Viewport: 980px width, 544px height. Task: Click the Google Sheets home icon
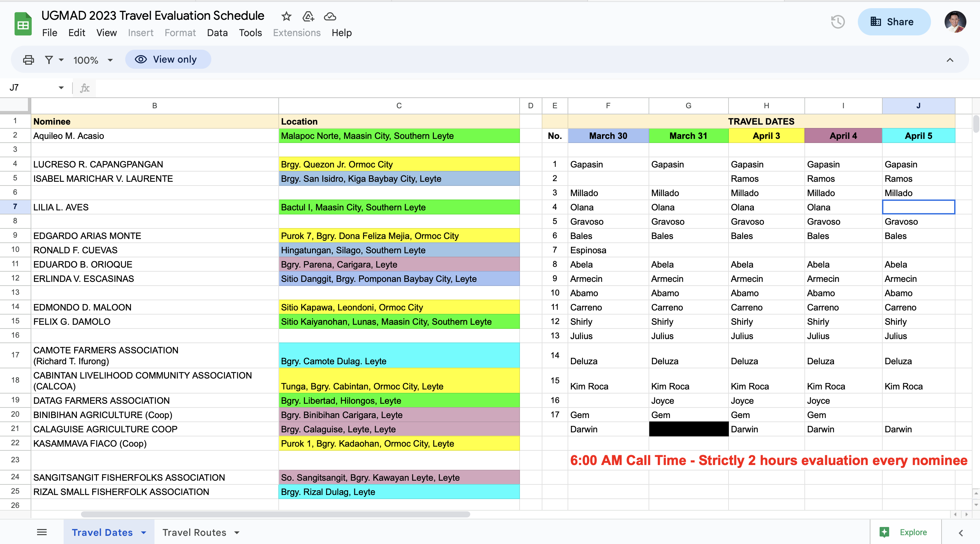tap(23, 24)
